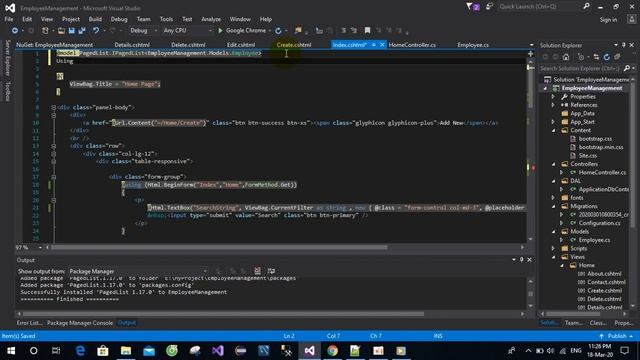Open Google Chrome browser target dropdown arrow
Screen dimensions: 640x360
tap(270, 31)
